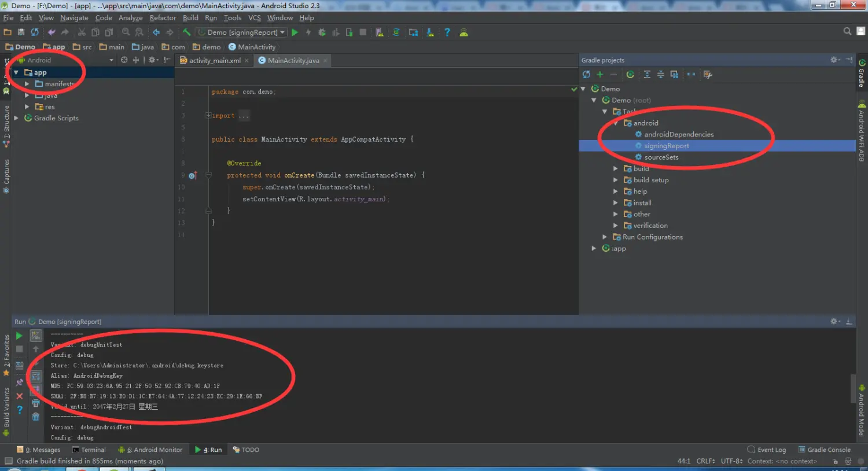Image resolution: width=868 pixels, height=471 pixels.
Task: Open run configuration dropdown Demo [signingReport]
Action: pyautogui.click(x=241, y=32)
